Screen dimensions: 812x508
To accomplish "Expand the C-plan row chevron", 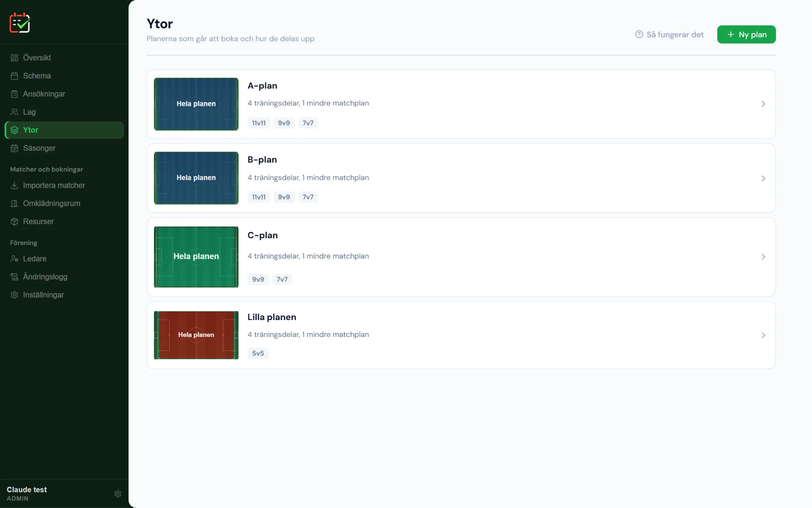I will point(763,257).
